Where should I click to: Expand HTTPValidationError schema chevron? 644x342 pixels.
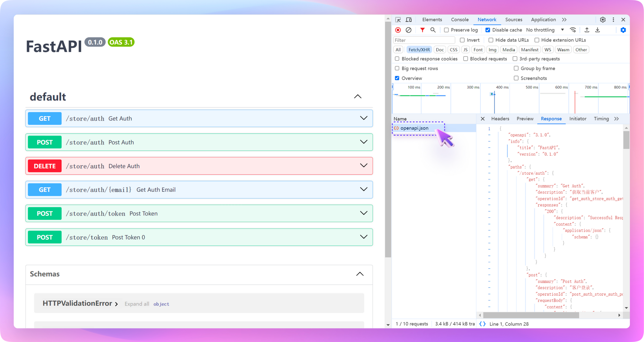point(116,304)
